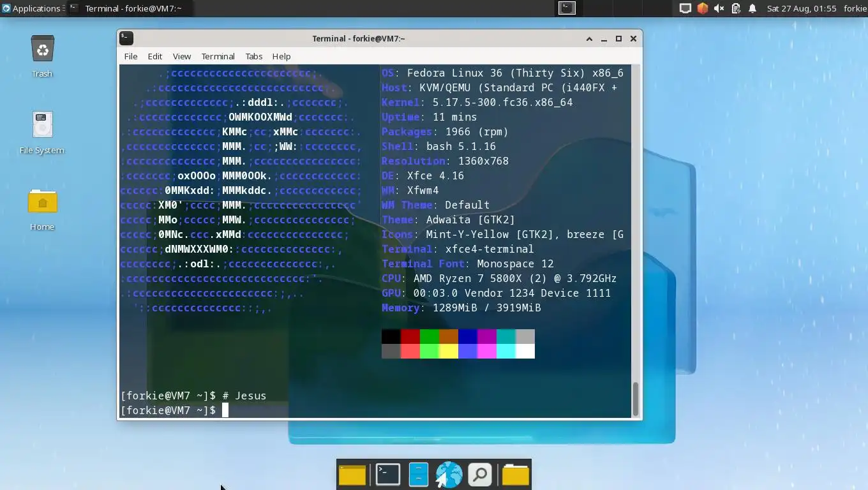This screenshot has width=868, height=490.
Task: Click the 'Packages: 1966 (rpm)' line
Action: coord(445,131)
